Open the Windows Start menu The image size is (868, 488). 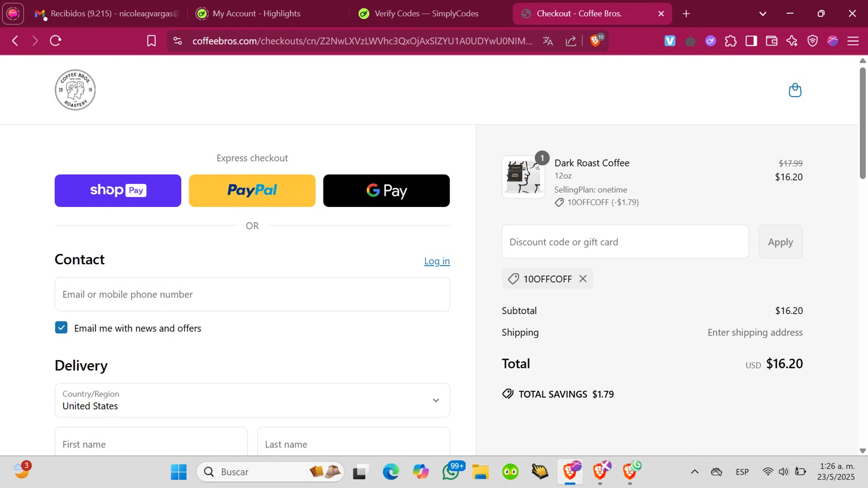coord(179,472)
